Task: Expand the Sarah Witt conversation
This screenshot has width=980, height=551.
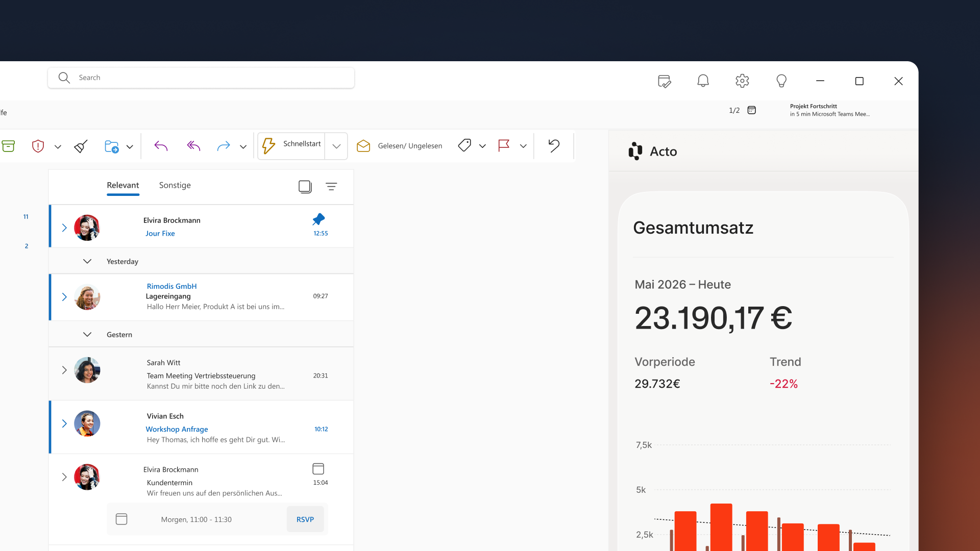Action: 64,370
